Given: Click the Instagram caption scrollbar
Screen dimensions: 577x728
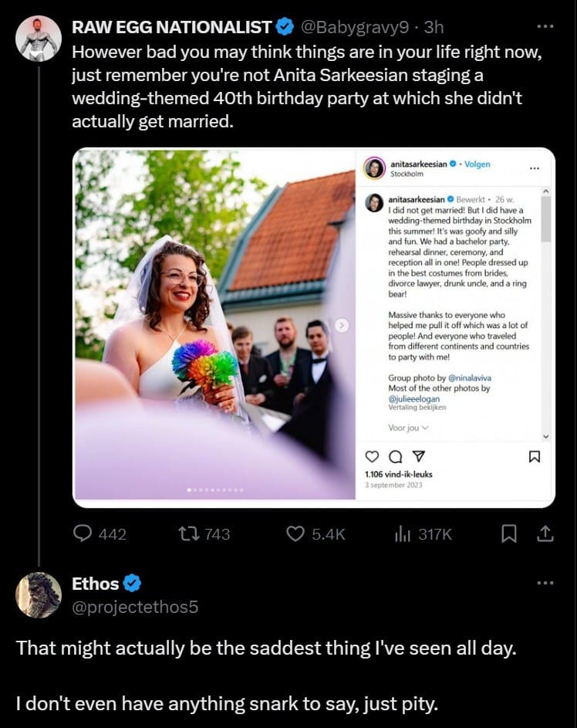Looking at the screenshot, I should click(546, 218).
